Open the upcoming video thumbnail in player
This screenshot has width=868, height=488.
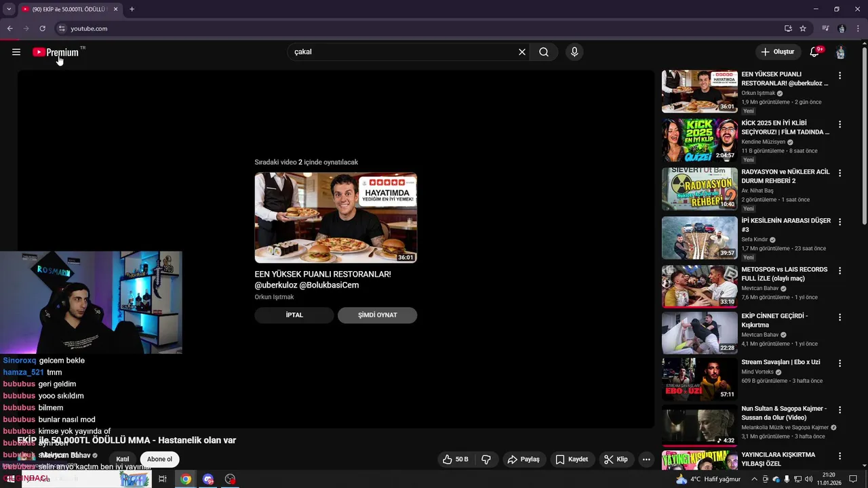(336, 218)
